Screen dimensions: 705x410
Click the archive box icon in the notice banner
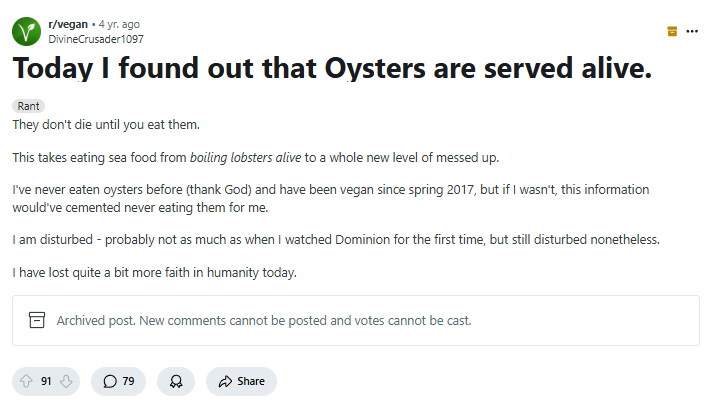(37, 321)
